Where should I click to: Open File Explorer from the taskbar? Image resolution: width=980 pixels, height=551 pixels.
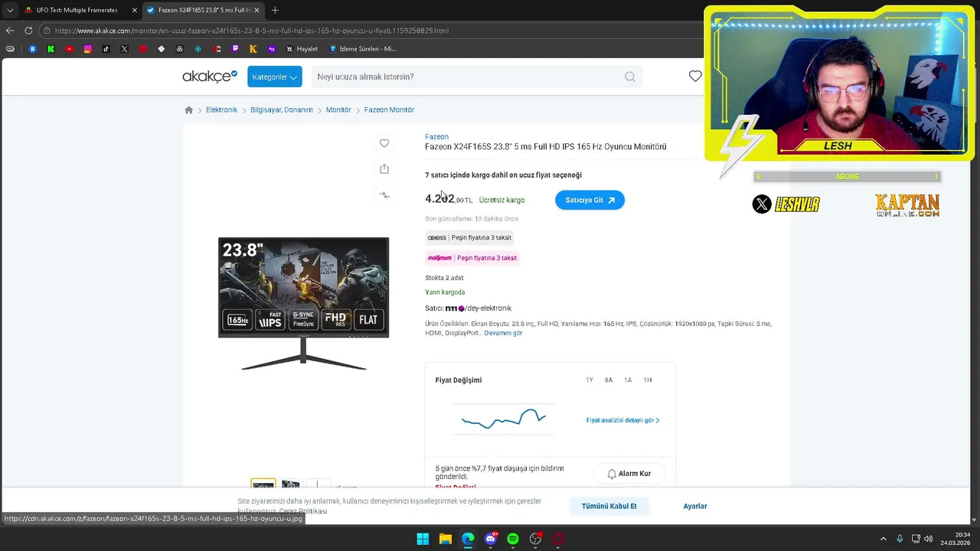click(x=446, y=539)
